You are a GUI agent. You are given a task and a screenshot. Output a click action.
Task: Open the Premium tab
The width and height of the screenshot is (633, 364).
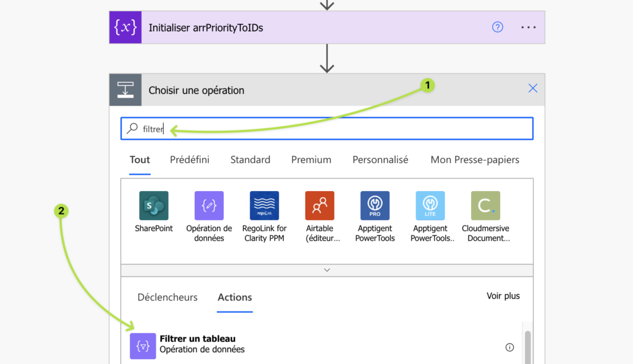[x=311, y=159]
